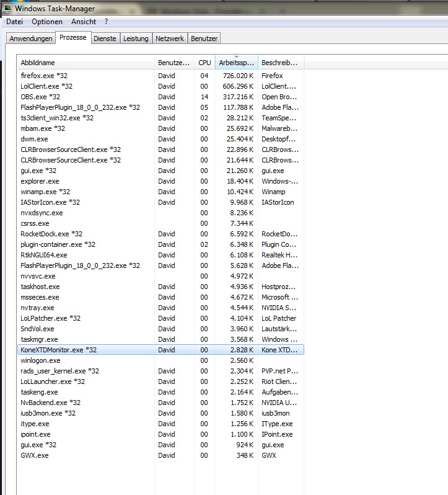Screen dimensions: 448x495
Task: Click the 348 K memory value
Action: click(245, 455)
